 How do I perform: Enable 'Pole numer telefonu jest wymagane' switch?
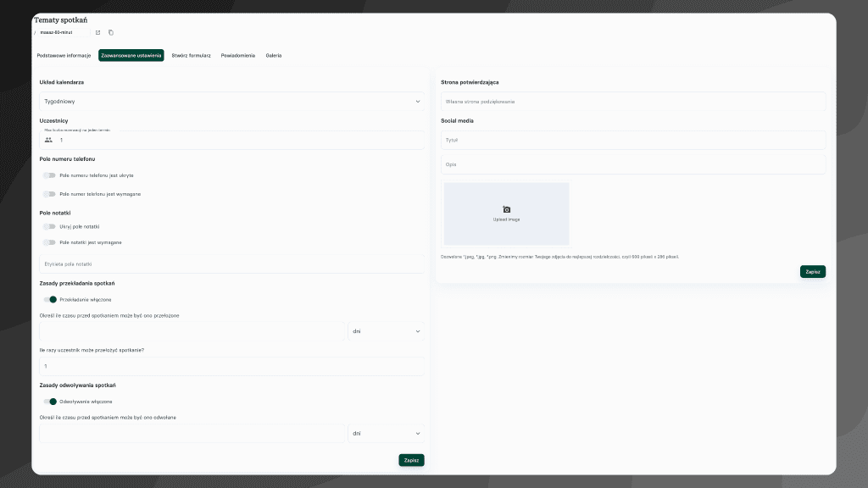(x=49, y=194)
